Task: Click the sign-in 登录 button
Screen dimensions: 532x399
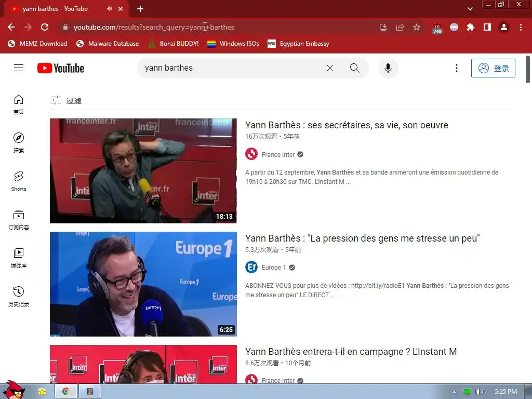Action: click(493, 68)
